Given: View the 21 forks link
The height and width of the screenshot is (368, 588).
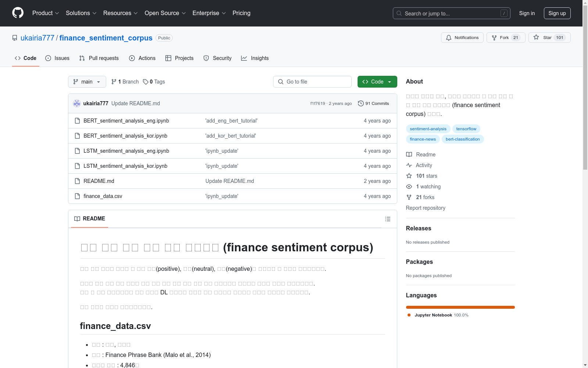Looking at the screenshot, I should pyautogui.click(x=420, y=197).
